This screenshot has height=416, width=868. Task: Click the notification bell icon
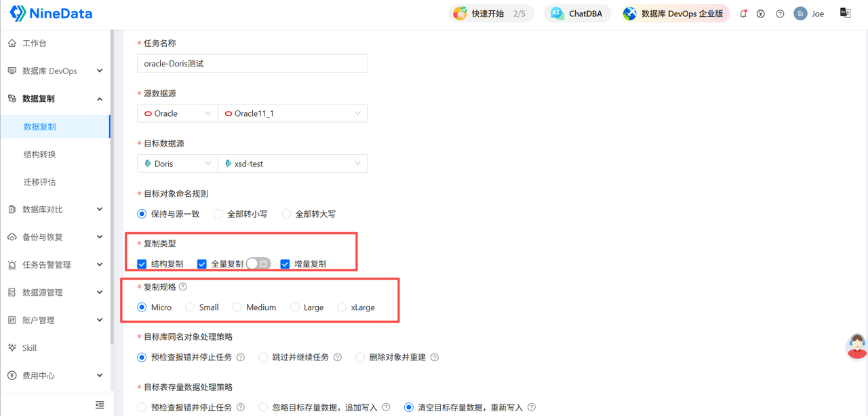(743, 14)
